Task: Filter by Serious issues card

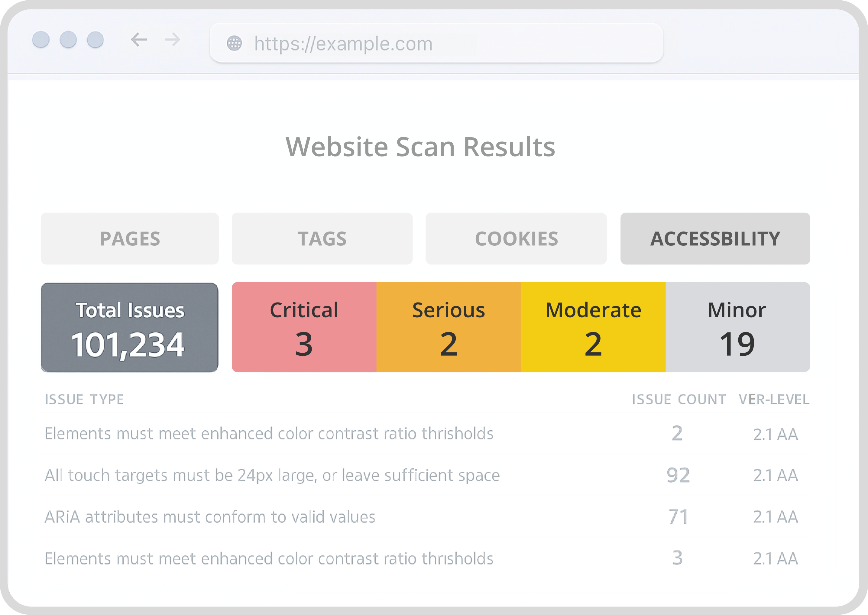Action: tap(449, 327)
